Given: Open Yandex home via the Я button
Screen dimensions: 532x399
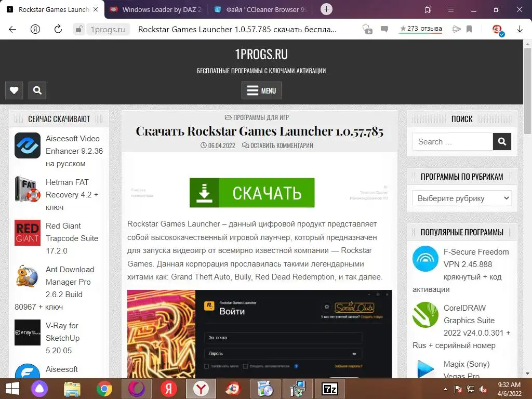Looking at the screenshot, I should coord(35,30).
